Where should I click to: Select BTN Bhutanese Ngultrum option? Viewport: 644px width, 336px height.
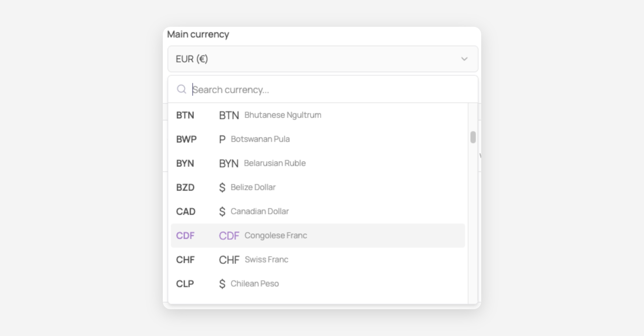click(x=318, y=115)
